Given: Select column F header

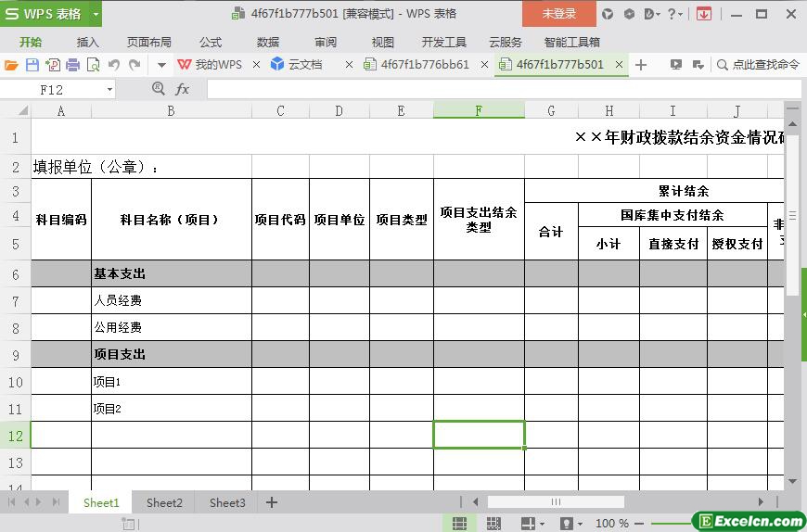Looking at the screenshot, I should point(480,110).
